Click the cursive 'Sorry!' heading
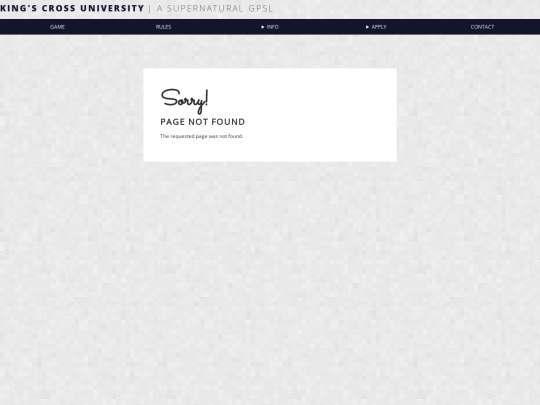Image resolution: width=540 pixels, height=405 pixels. 185,101
